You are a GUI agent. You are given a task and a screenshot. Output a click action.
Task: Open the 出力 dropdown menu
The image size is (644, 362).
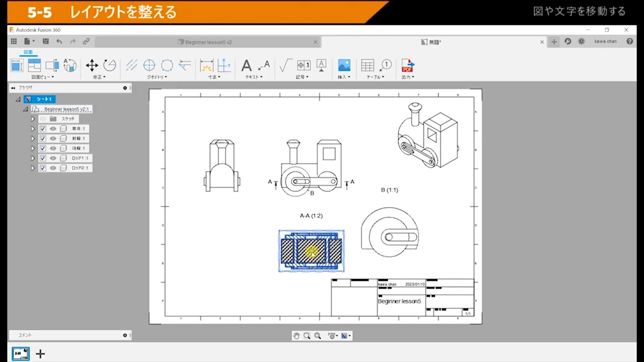point(408,77)
